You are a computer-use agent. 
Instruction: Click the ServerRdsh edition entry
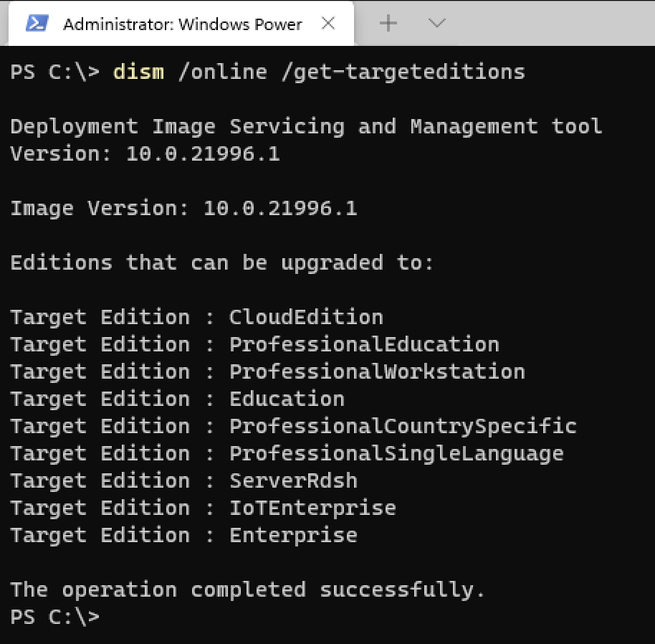click(293, 481)
